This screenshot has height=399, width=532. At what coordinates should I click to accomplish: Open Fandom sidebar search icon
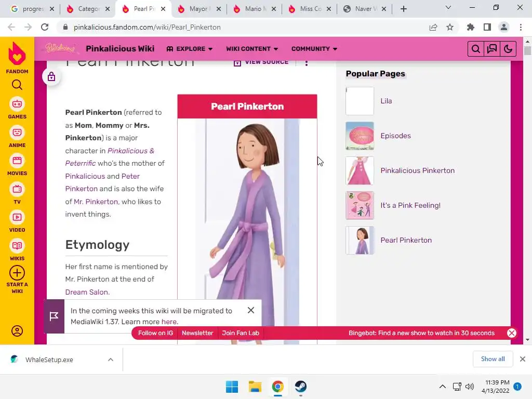[x=17, y=85]
